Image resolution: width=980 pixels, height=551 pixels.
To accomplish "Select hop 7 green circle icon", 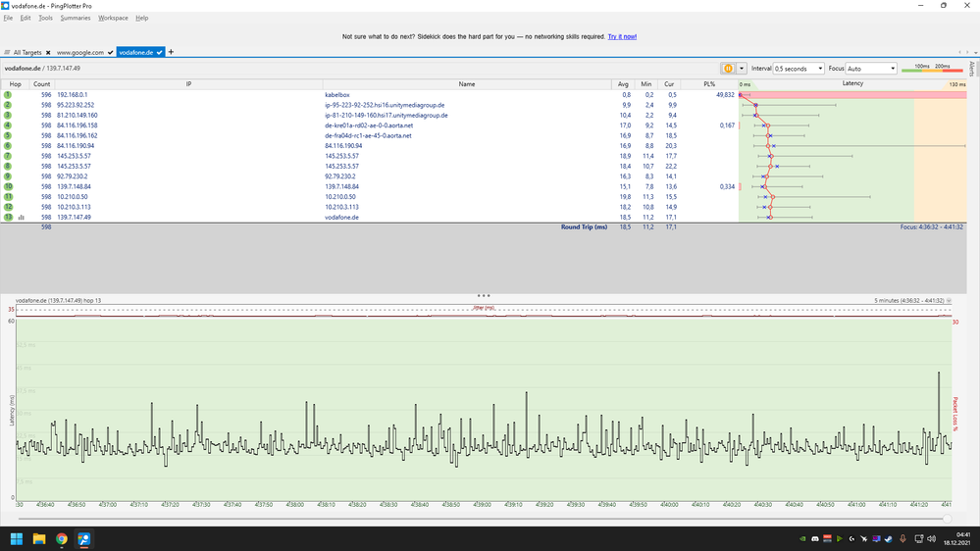I will pyautogui.click(x=8, y=156).
